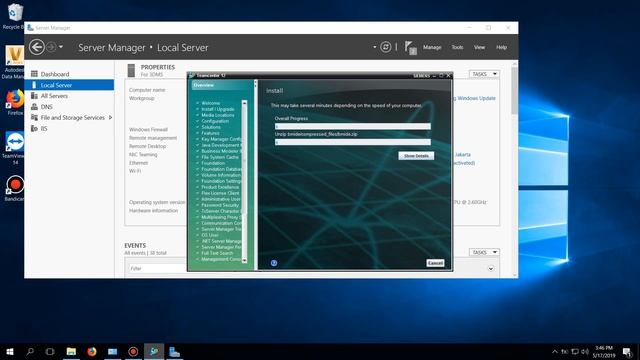Open the Bandicam desktop shortcut

click(x=15, y=188)
